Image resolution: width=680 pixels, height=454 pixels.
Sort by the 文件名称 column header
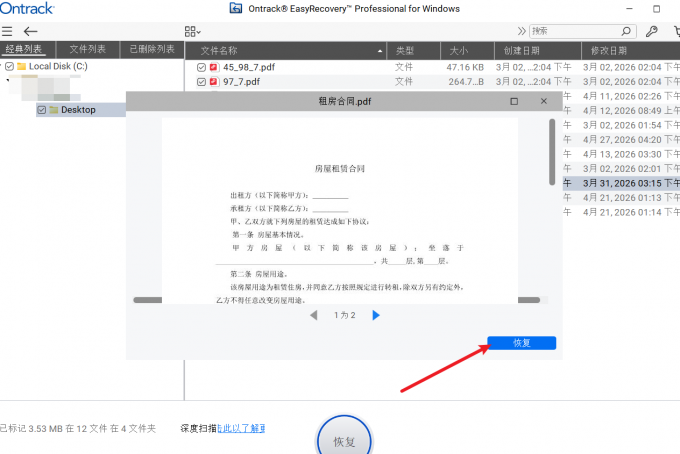(286, 51)
